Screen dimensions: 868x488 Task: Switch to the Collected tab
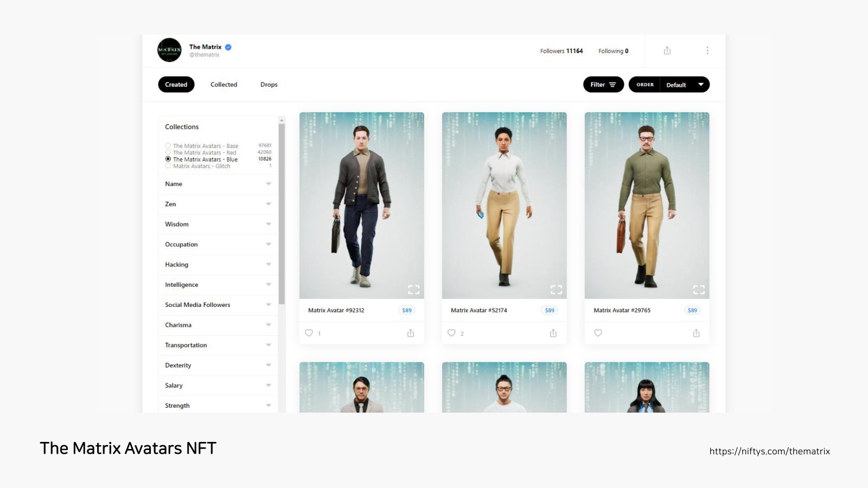click(224, 85)
